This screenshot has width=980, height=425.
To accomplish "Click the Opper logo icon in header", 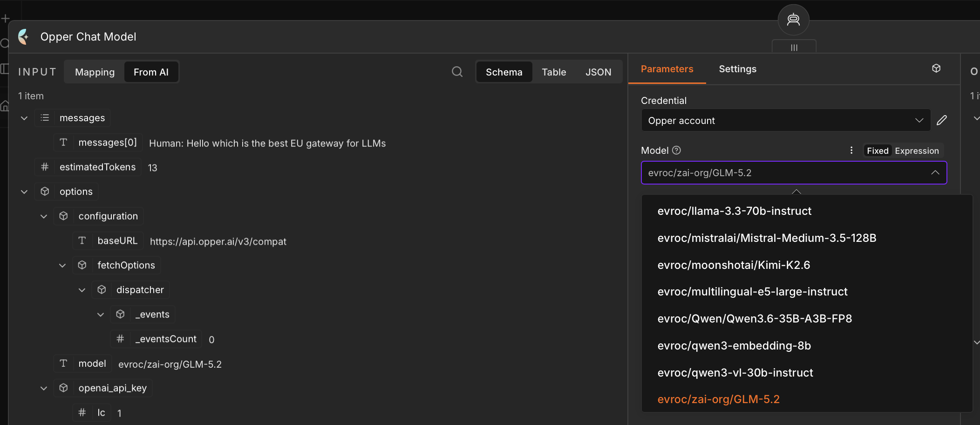I will tap(23, 36).
